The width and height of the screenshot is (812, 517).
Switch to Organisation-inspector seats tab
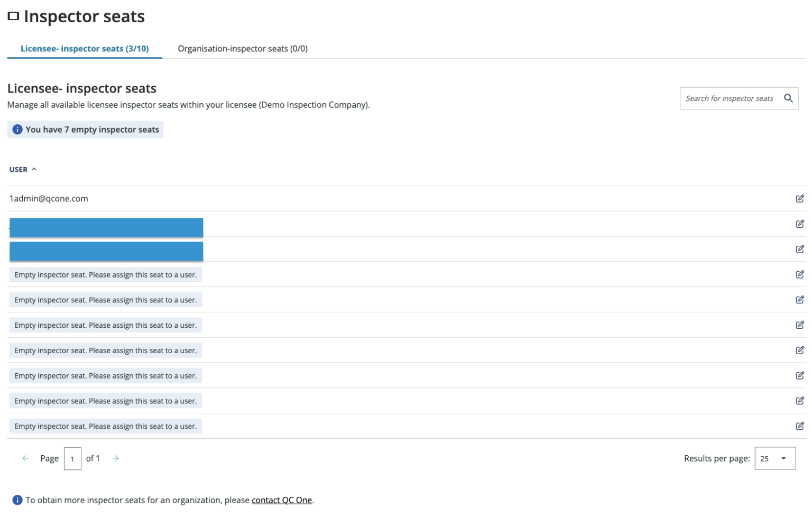[244, 48]
